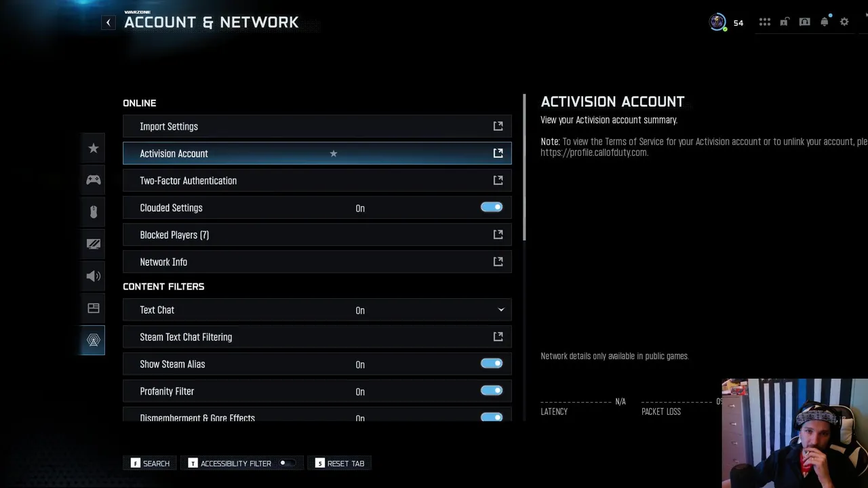Switch to the Graphics settings tab
868x488 pixels.
tap(94, 244)
